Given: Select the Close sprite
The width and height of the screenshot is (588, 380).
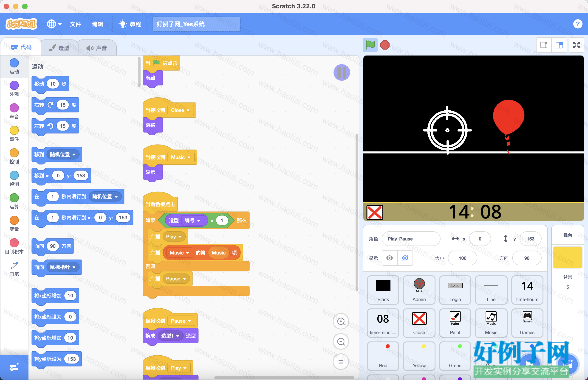Looking at the screenshot, I should click(419, 323).
